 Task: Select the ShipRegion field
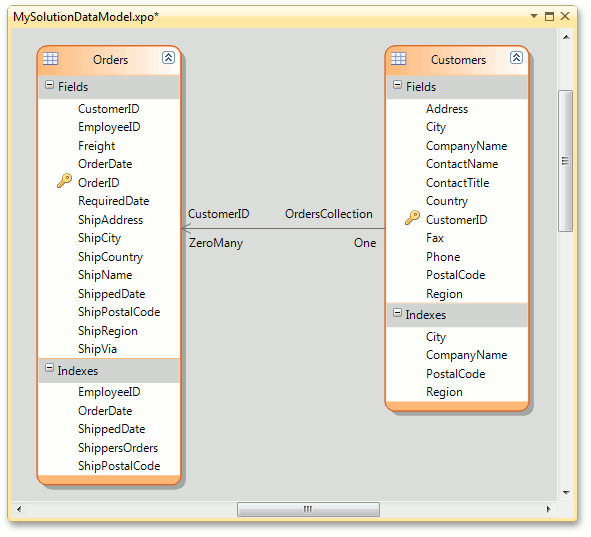coord(109,330)
